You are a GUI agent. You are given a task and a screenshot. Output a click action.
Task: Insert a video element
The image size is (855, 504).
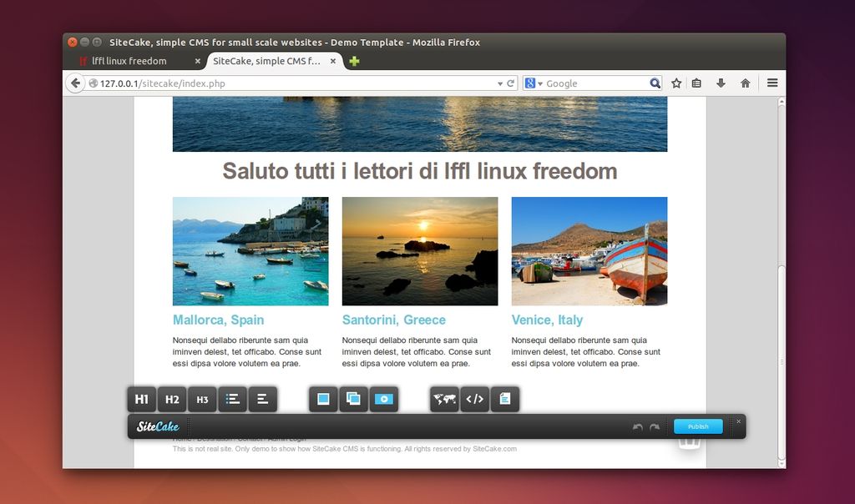pyautogui.click(x=383, y=400)
